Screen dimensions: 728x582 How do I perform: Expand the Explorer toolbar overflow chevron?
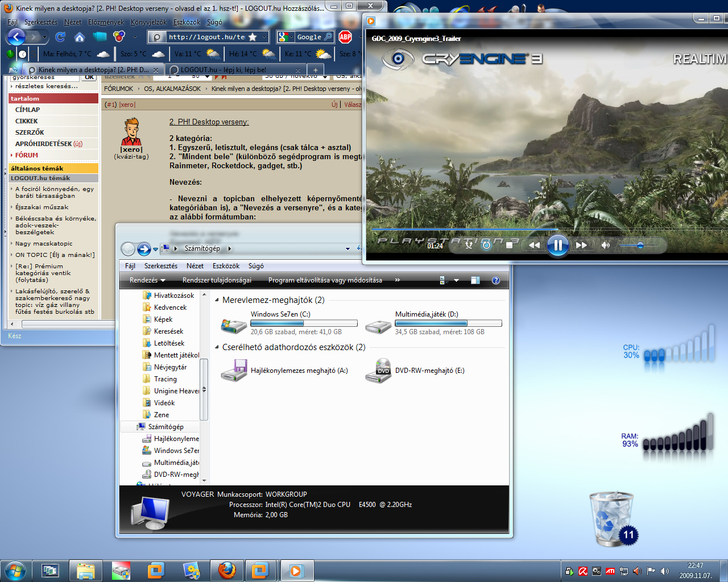tap(398, 280)
